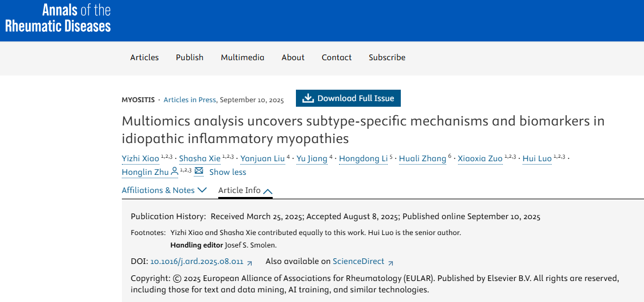Screen dimensions: 644x302
Task: Click Show less to collapse the author list
Action: point(227,172)
